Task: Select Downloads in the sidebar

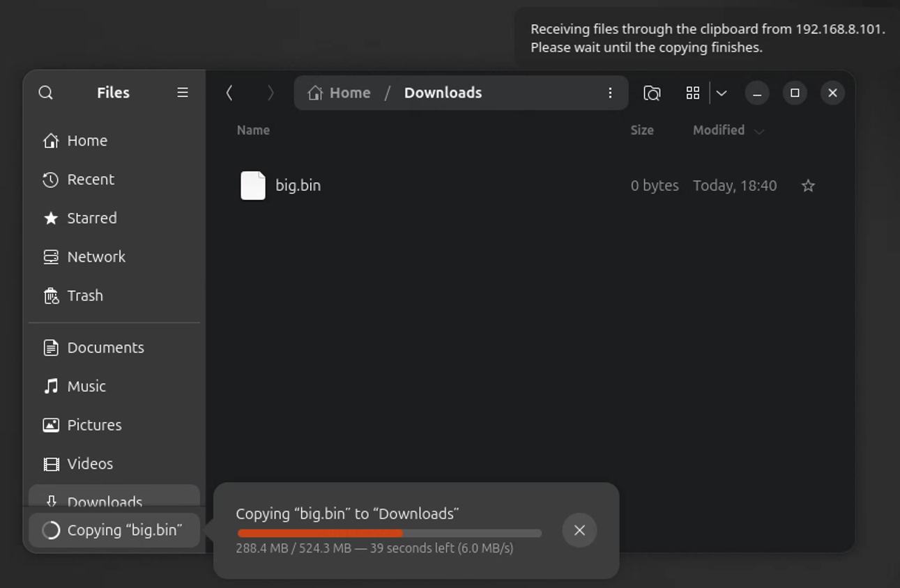Action: 114,496
